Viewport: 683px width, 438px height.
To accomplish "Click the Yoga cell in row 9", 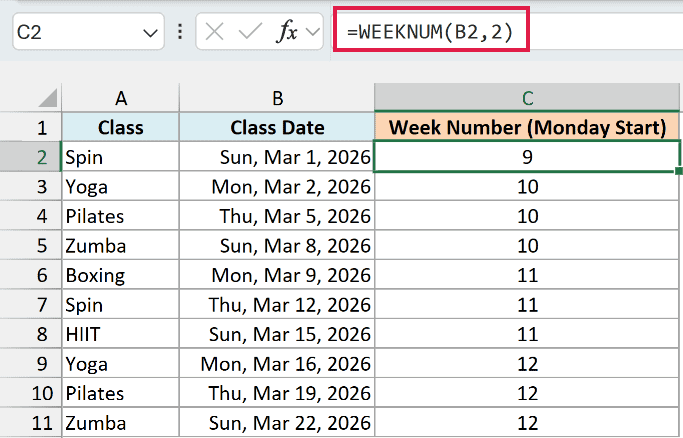I will [121, 364].
